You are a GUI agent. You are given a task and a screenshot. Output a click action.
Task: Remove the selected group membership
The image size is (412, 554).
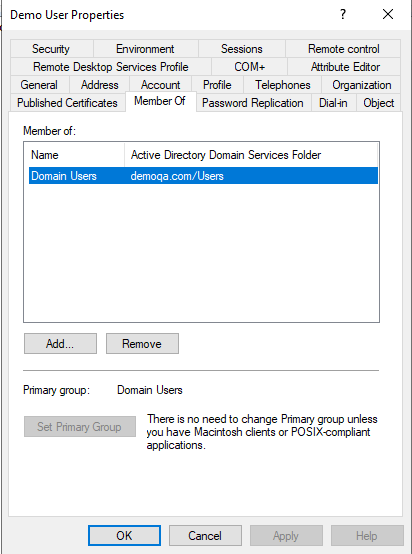click(142, 343)
